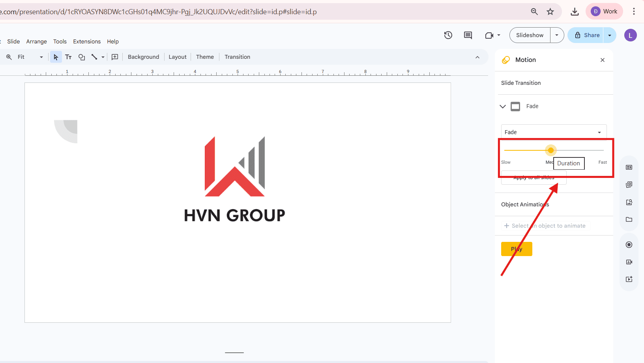Image resolution: width=644 pixels, height=363 pixels.
Task: Click the Theme toolbar button
Action: [205, 57]
